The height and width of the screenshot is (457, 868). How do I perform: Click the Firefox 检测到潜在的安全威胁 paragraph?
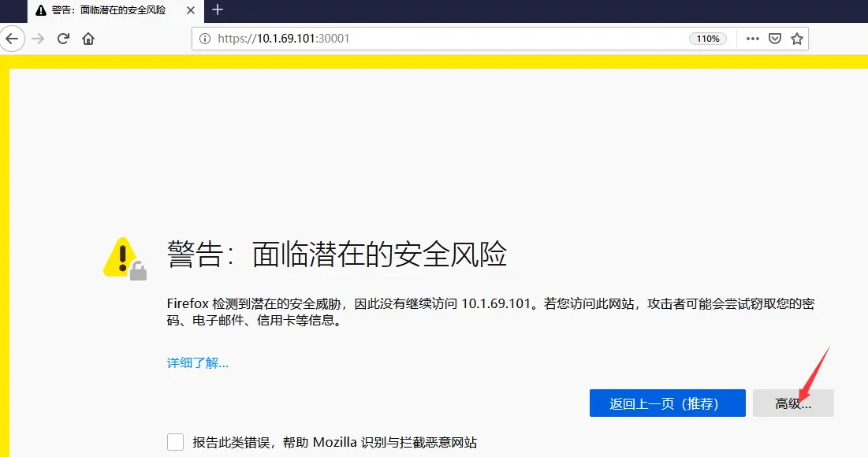coord(490,311)
